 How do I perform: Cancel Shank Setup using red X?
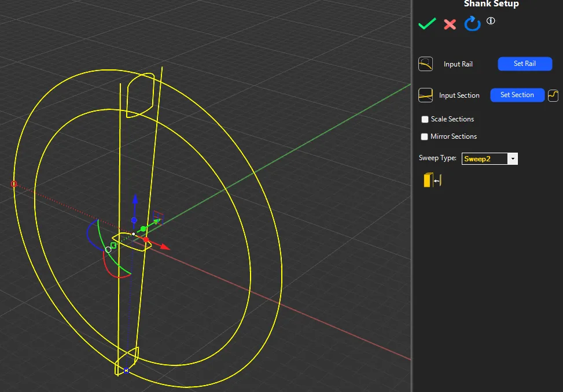pyautogui.click(x=450, y=24)
